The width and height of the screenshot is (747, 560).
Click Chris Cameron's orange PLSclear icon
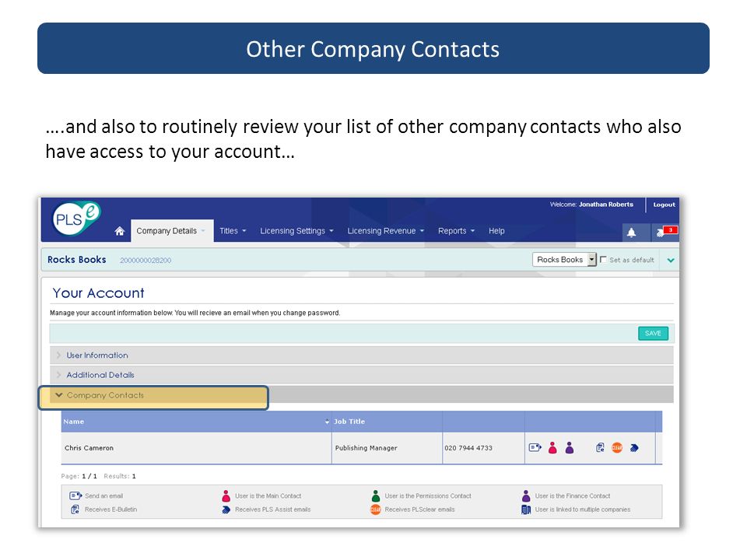coord(617,448)
